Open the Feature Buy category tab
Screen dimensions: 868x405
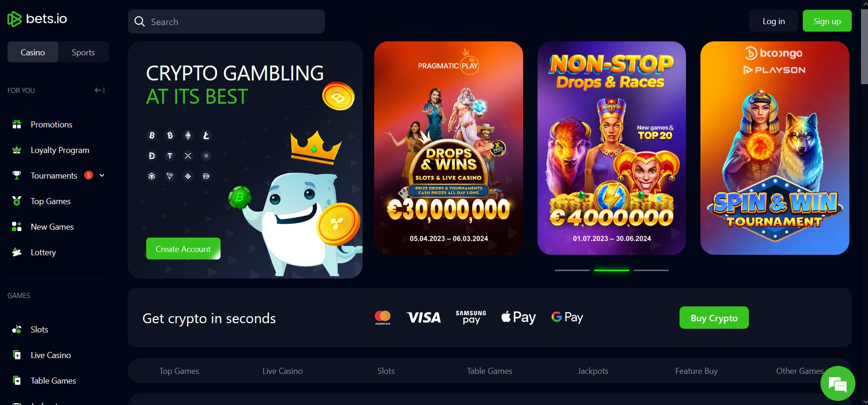(x=696, y=371)
